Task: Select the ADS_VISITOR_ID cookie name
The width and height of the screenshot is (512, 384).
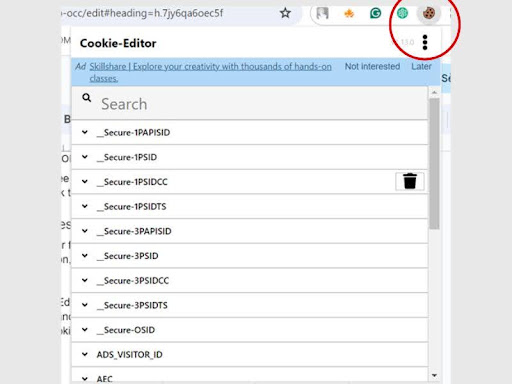Action: click(130, 355)
